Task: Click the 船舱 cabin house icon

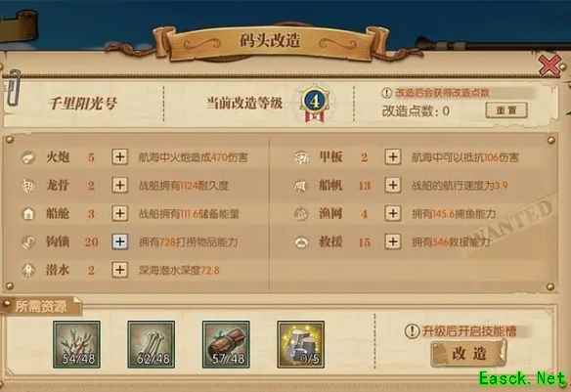Action: pyautogui.click(x=28, y=214)
